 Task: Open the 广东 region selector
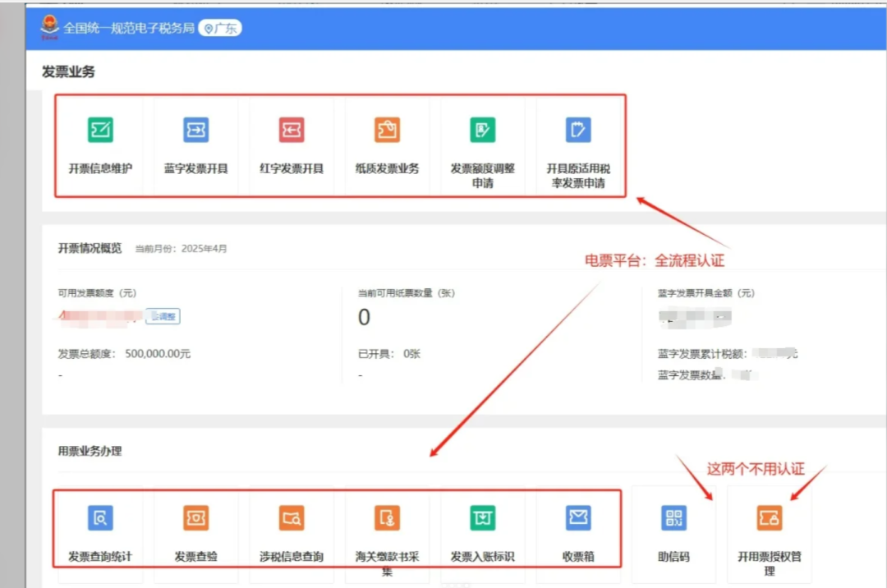(219, 27)
